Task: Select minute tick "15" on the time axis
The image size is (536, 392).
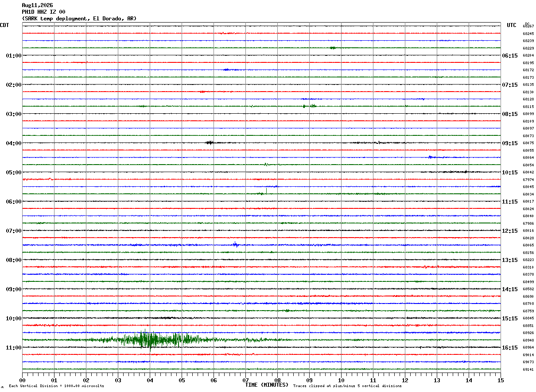Action: [x=501, y=380]
